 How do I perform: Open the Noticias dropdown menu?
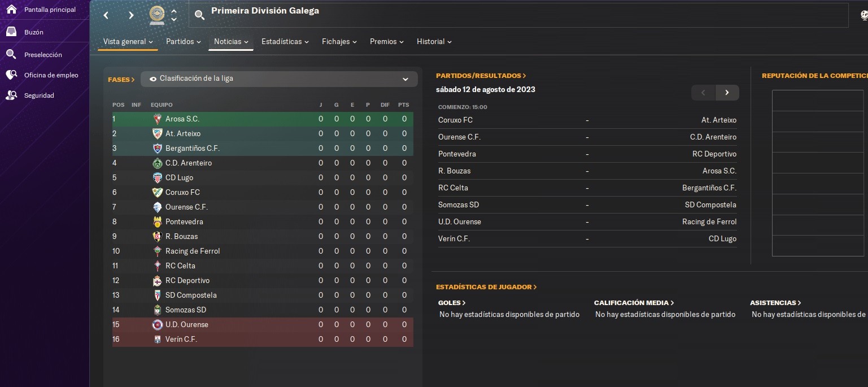tap(232, 42)
